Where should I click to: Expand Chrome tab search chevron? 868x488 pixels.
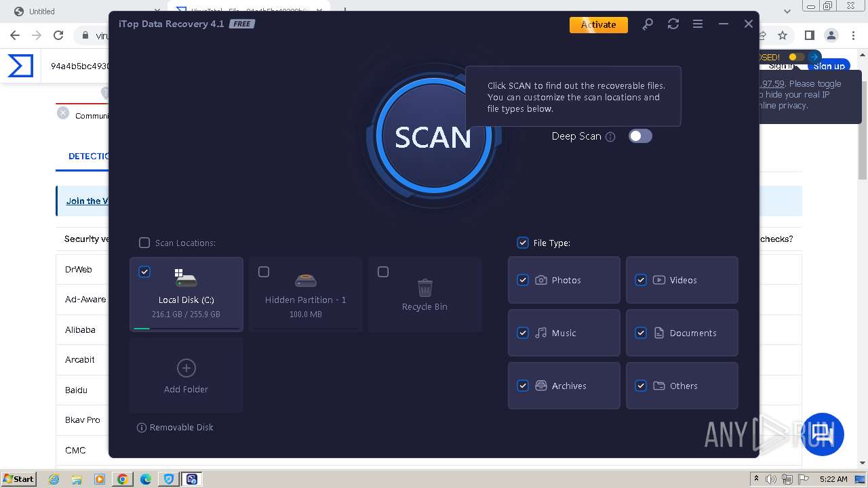coord(787,11)
